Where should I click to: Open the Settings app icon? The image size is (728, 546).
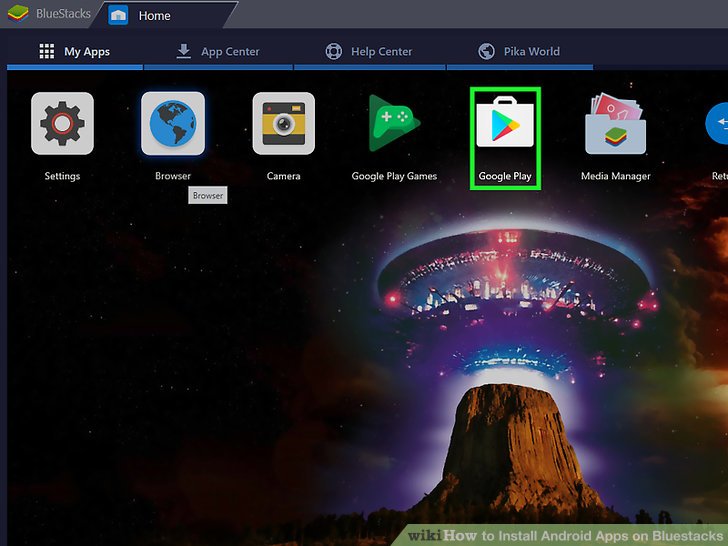coord(62,123)
